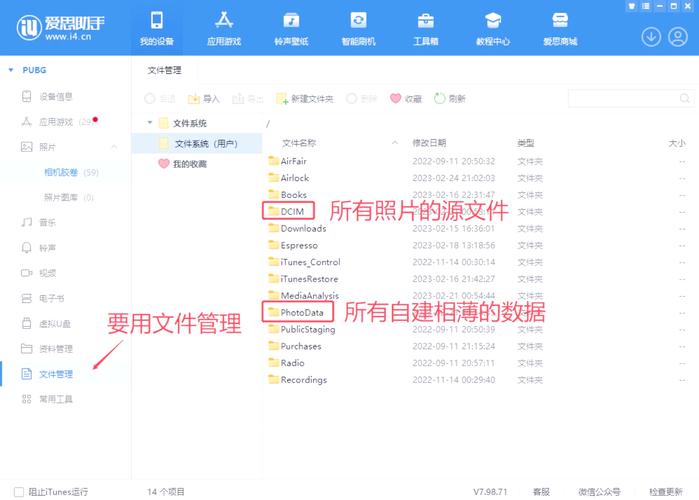Select the Recordings folder
The height and width of the screenshot is (500, 699).
297,380
